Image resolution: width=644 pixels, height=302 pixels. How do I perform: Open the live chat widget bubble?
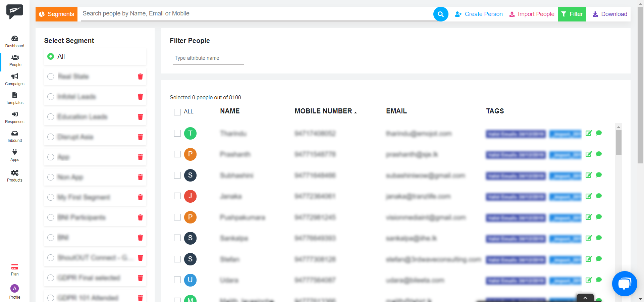coord(624,284)
